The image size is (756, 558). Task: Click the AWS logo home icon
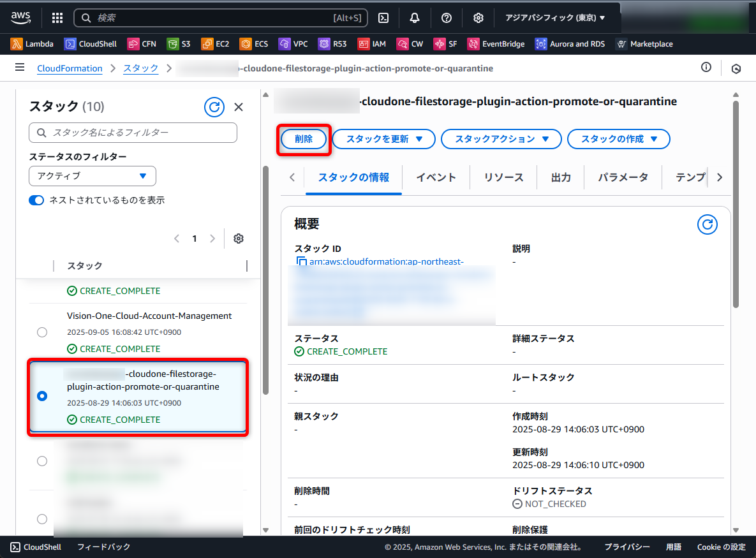[x=20, y=17]
